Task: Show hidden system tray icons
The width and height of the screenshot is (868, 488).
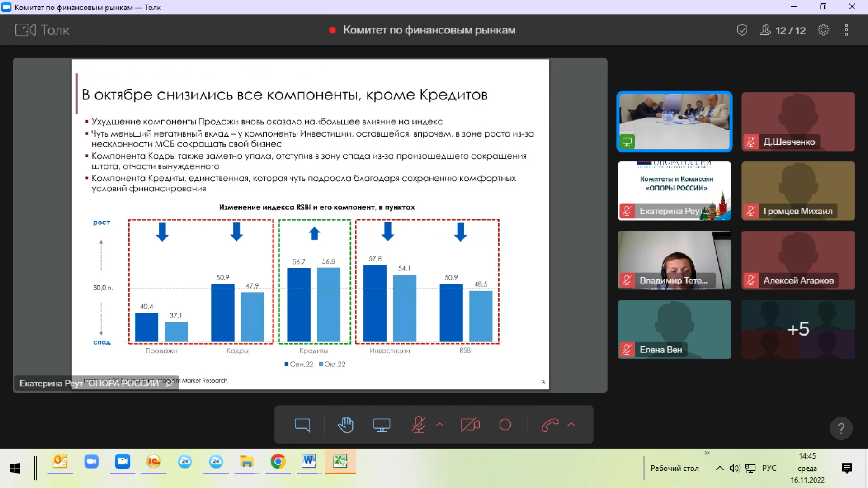Action: [720, 469]
